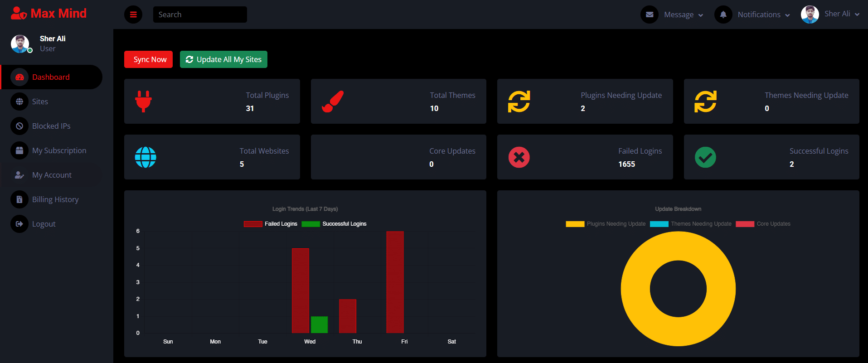Click the Wed successful logins green bar
Image resolution: width=868 pixels, height=363 pixels.
[x=319, y=324]
